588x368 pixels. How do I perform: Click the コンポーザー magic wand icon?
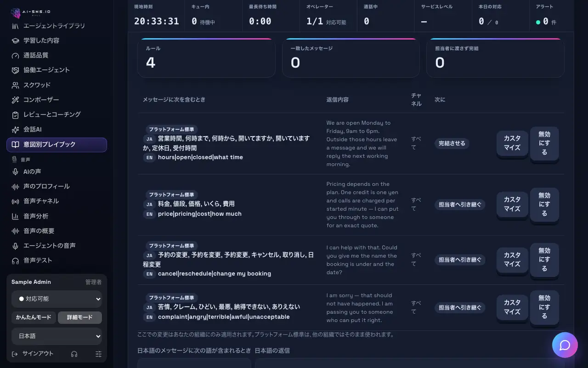point(15,100)
